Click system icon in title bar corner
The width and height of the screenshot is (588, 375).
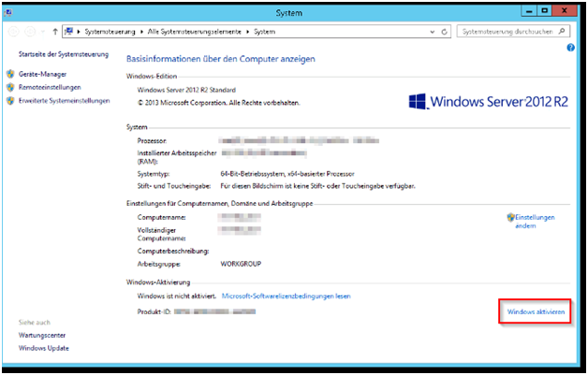(x=8, y=13)
